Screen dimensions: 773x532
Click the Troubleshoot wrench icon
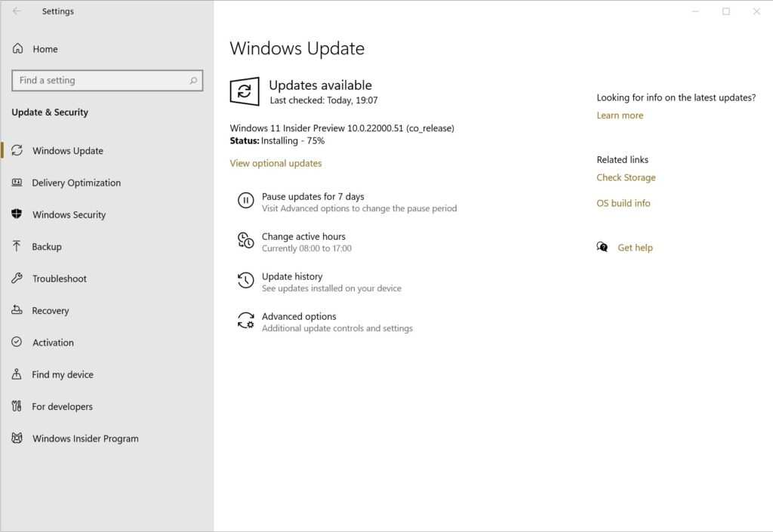[17, 278]
